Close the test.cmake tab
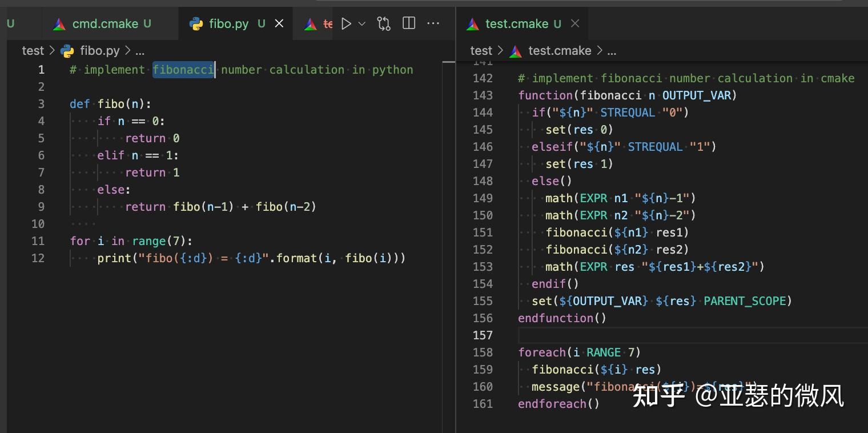 click(x=575, y=23)
